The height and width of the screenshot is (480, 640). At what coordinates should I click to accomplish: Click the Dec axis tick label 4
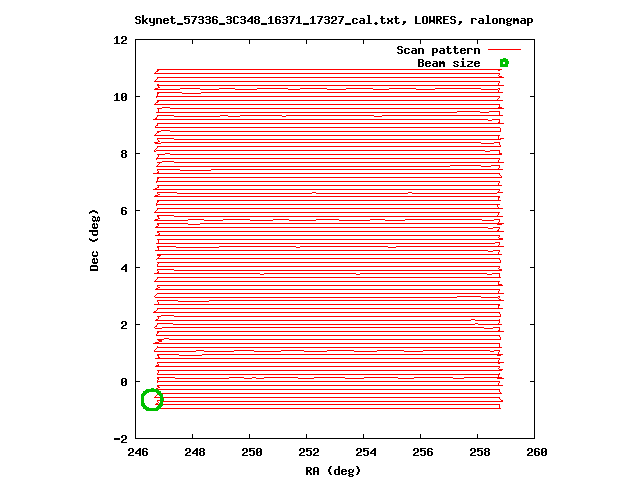124,268
